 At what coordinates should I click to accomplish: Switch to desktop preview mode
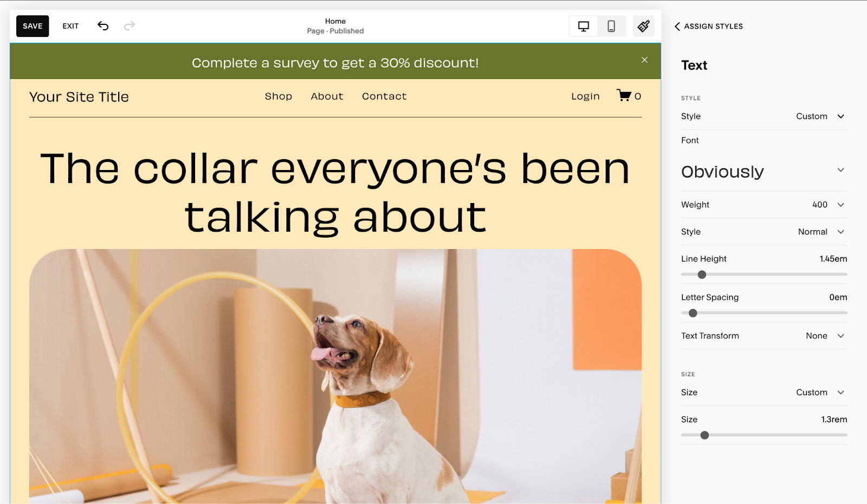[x=583, y=25]
